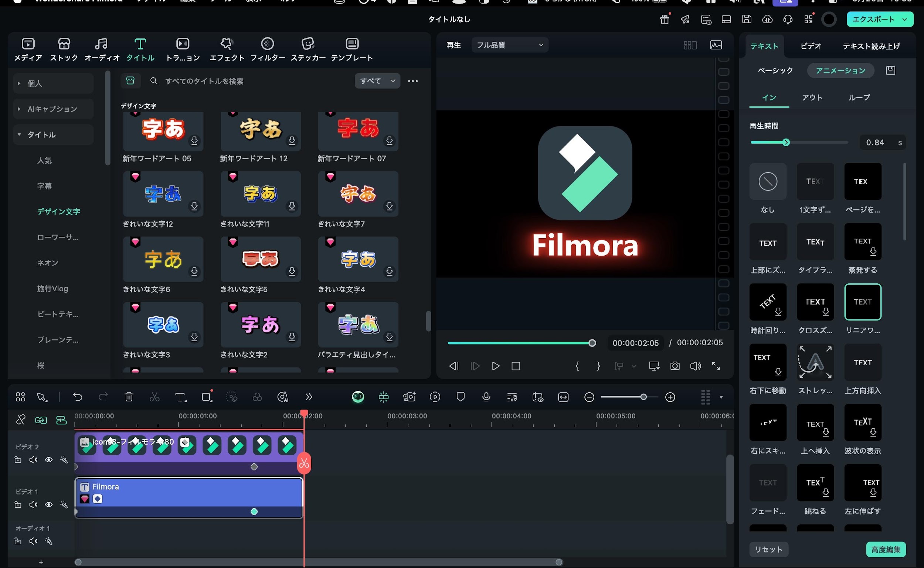This screenshot has height=568, width=924.
Task: Switch to the アウト animation tab
Action: pyautogui.click(x=812, y=97)
